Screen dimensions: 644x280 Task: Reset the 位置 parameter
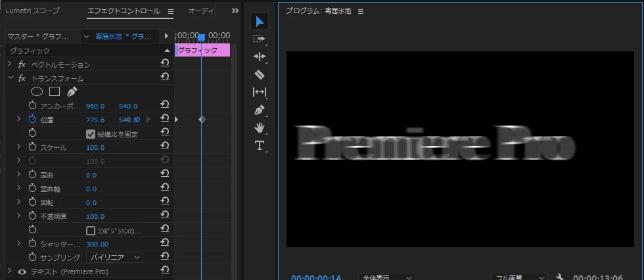165,118
